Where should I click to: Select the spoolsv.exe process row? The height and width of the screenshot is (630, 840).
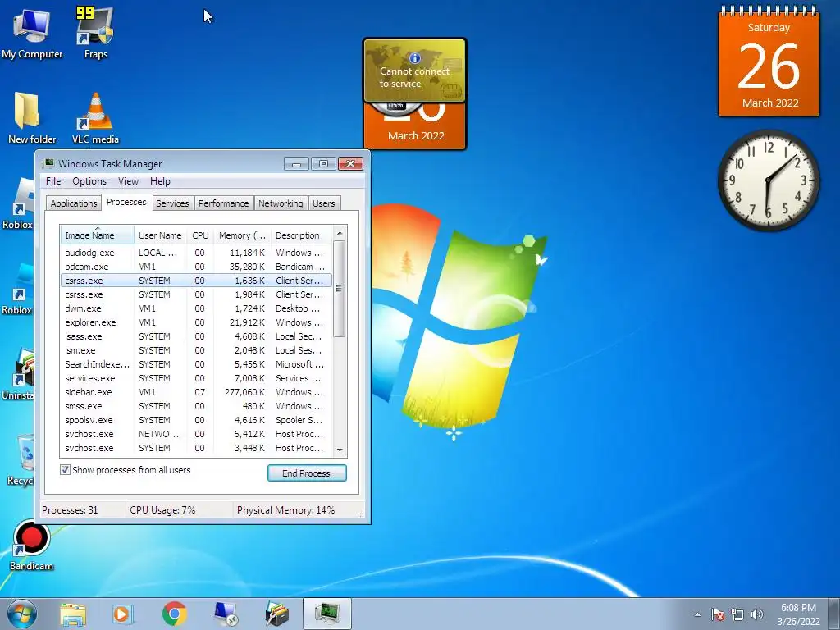196,419
